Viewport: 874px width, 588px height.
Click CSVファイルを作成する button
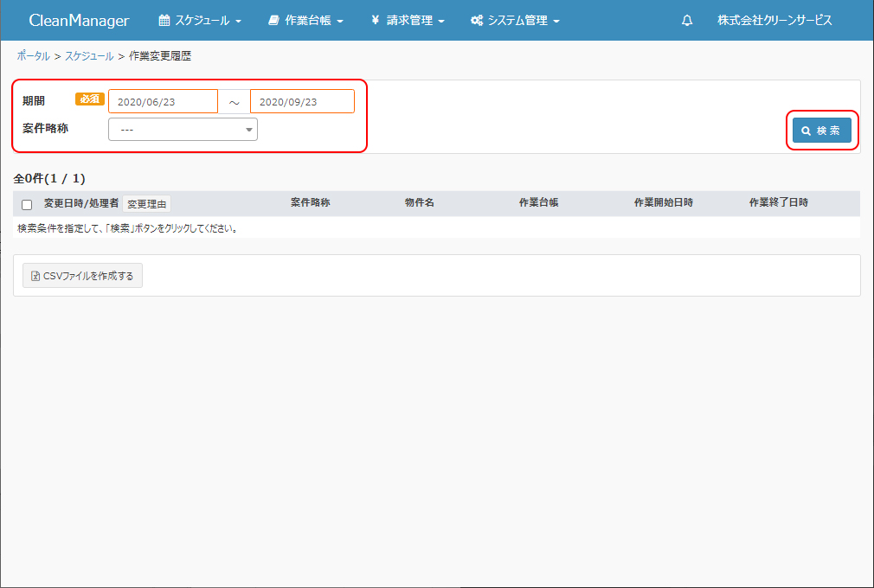click(82, 276)
